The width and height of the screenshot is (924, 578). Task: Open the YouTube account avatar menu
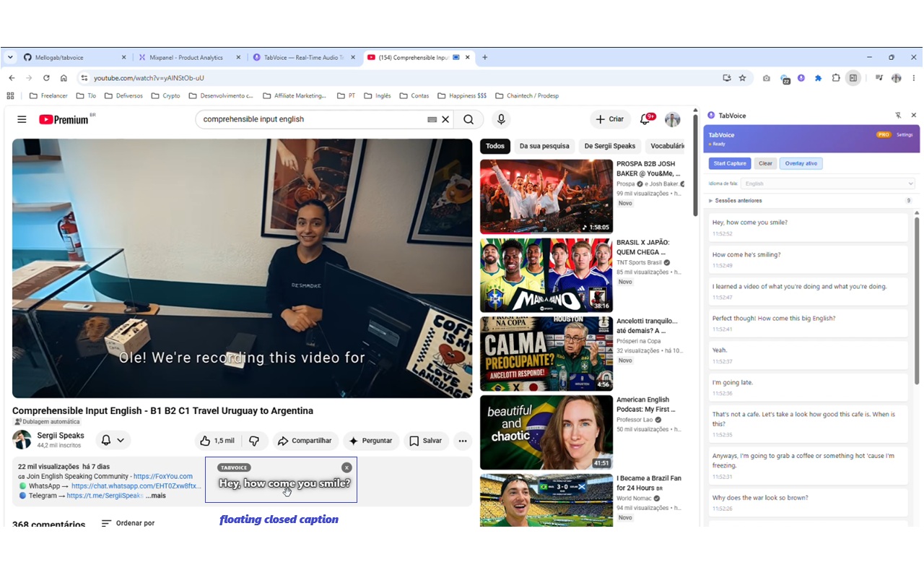pyautogui.click(x=673, y=119)
